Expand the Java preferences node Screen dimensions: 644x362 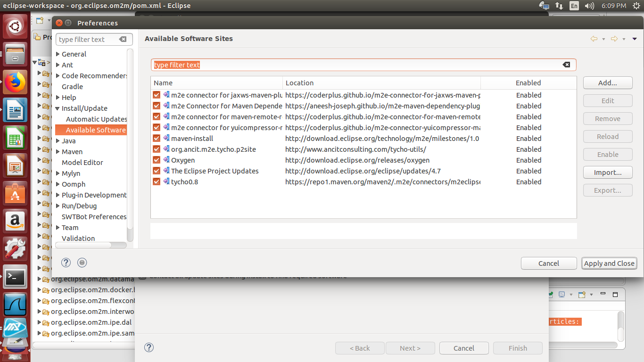(x=58, y=141)
